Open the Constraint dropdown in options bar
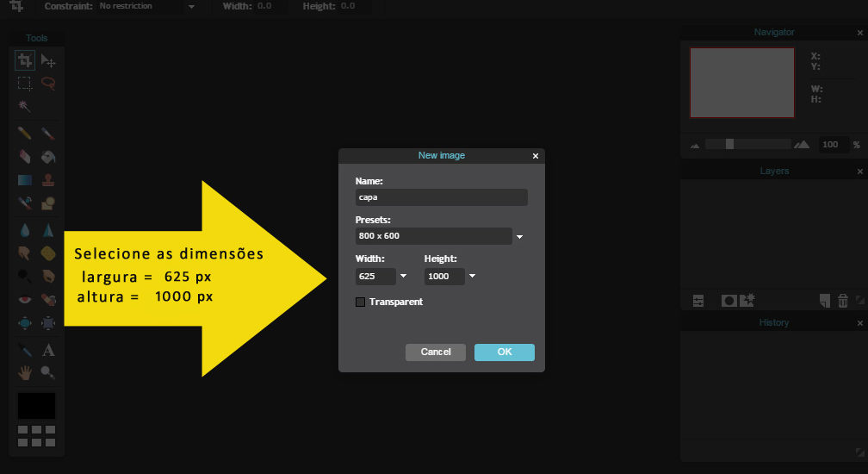This screenshot has width=868, height=474. pos(190,6)
